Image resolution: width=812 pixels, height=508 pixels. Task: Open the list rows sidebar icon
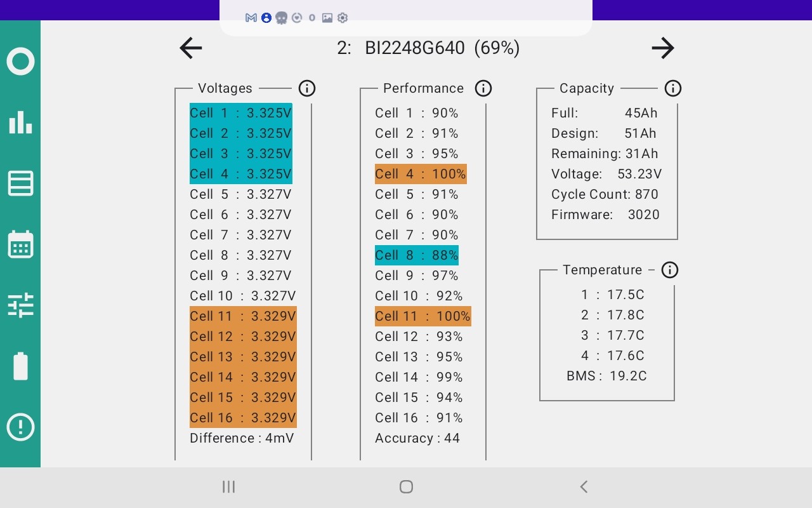20,184
